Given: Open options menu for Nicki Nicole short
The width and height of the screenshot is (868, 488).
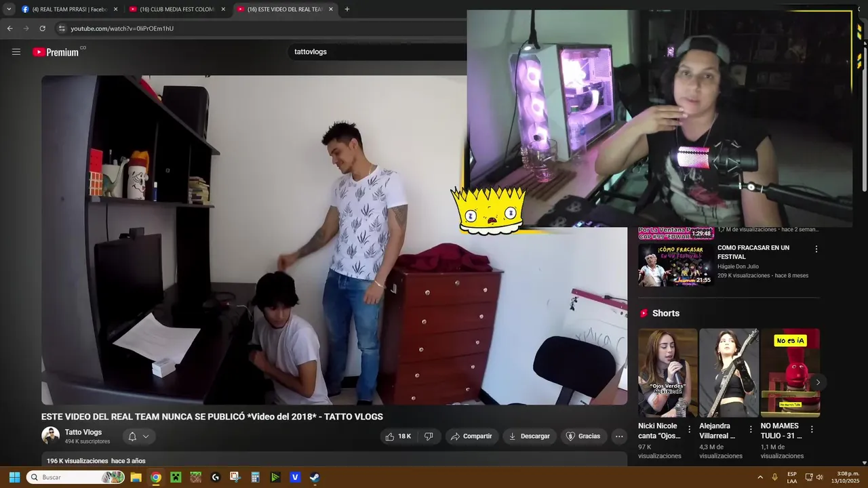Looking at the screenshot, I should pyautogui.click(x=690, y=430).
